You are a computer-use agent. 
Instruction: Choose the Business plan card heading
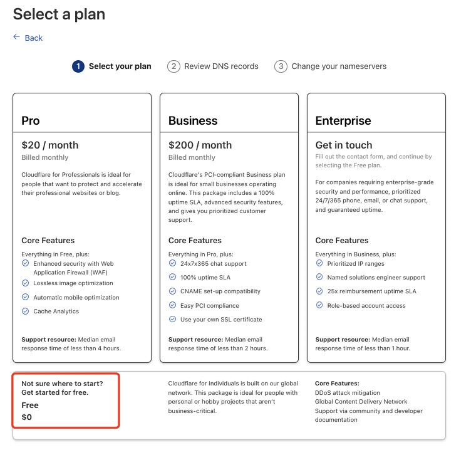coord(193,121)
